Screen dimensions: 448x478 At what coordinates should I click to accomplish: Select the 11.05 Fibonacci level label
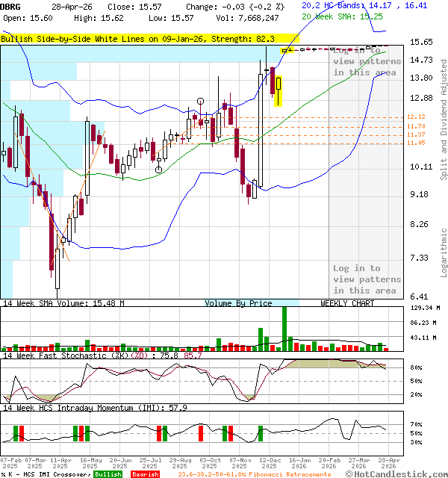pyautogui.click(x=416, y=143)
